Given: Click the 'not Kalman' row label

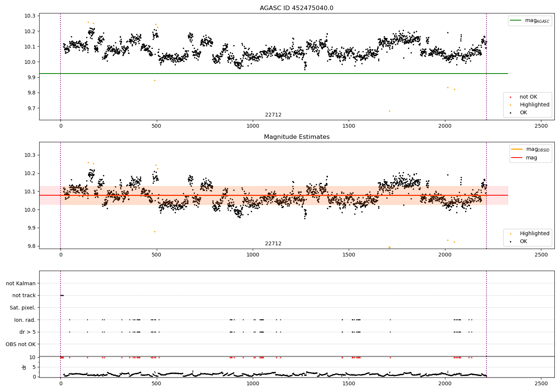Looking at the screenshot, I should (21, 283).
